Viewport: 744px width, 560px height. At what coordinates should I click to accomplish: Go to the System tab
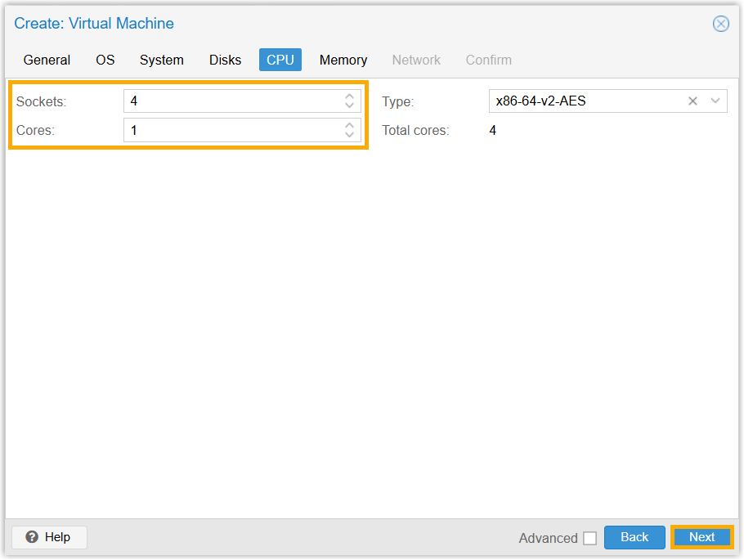click(x=162, y=60)
